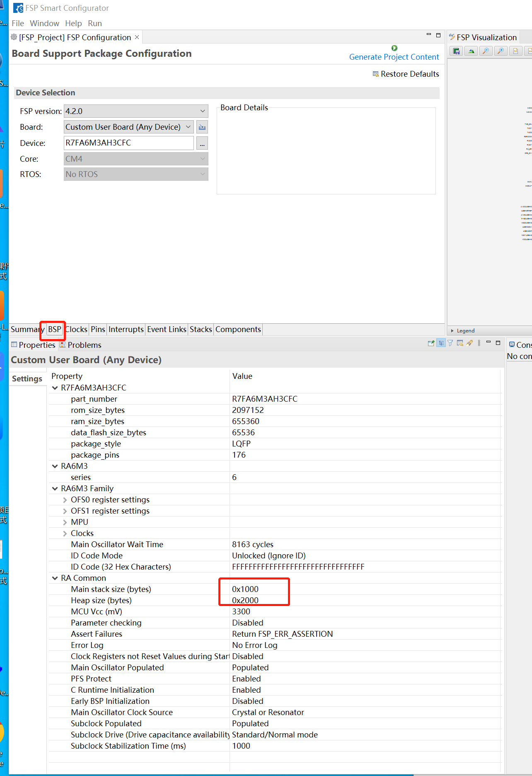Image resolution: width=532 pixels, height=776 pixels.
Task: Browse for device with the ellipsis button
Action: point(202,143)
